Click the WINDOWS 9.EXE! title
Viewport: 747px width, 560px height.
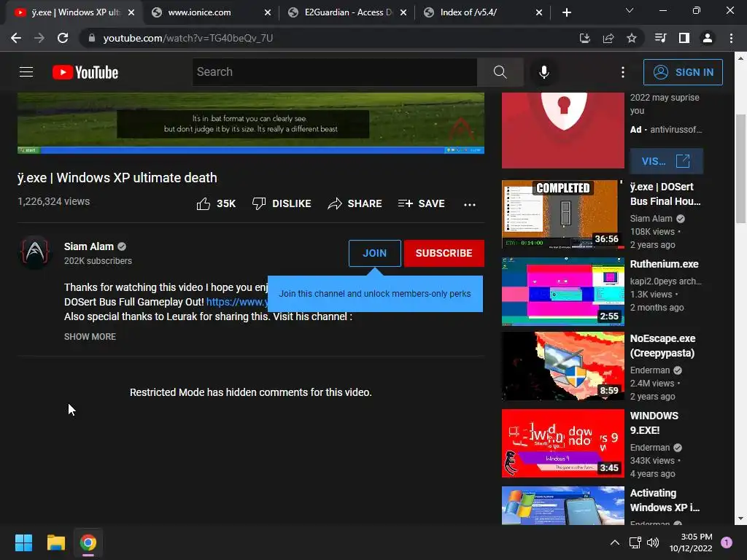[654, 423]
